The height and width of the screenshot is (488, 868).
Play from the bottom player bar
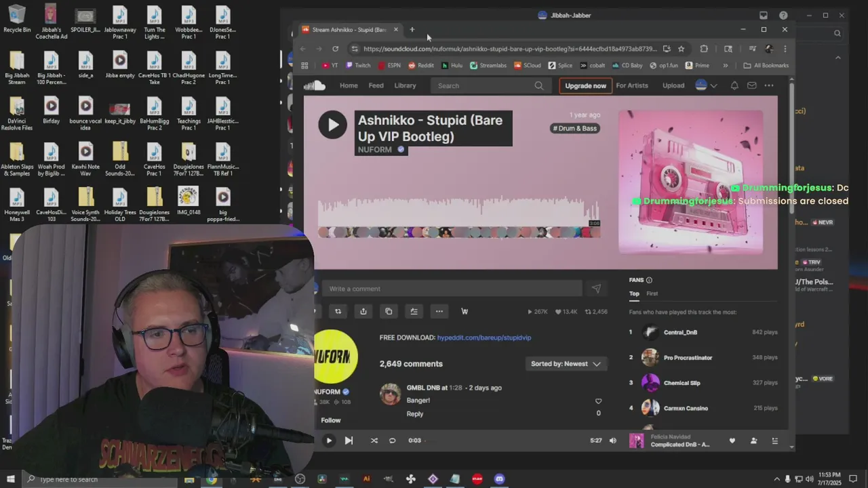tap(329, 441)
